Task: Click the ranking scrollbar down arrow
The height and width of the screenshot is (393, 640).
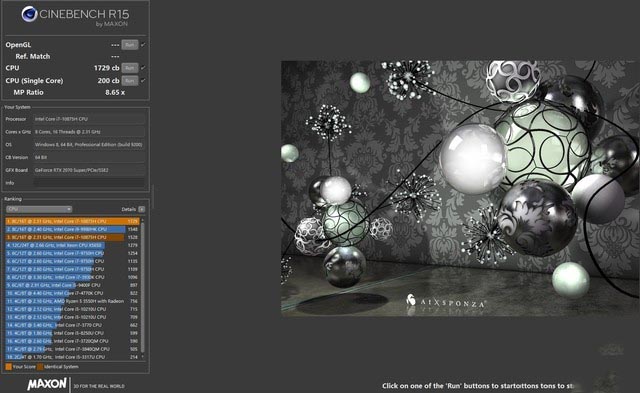Action: click(142, 357)
